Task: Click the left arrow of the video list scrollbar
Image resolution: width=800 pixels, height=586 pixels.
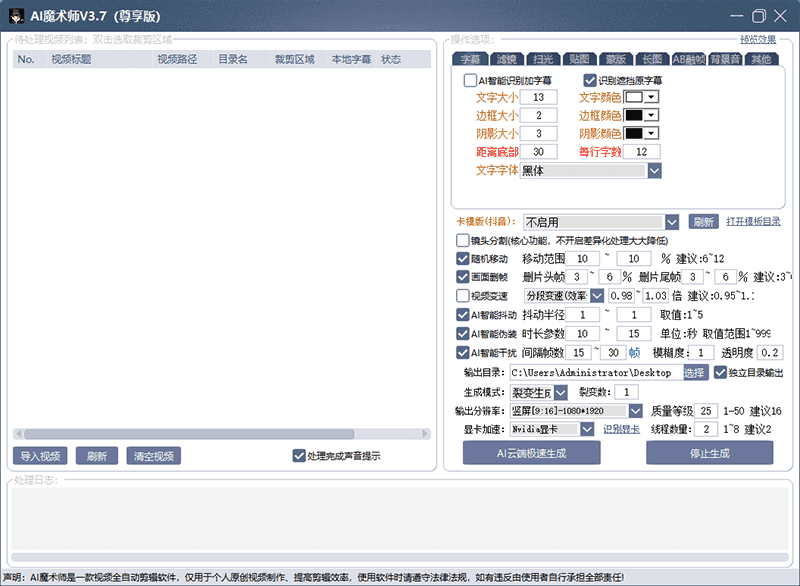Action: click(19, 434)
